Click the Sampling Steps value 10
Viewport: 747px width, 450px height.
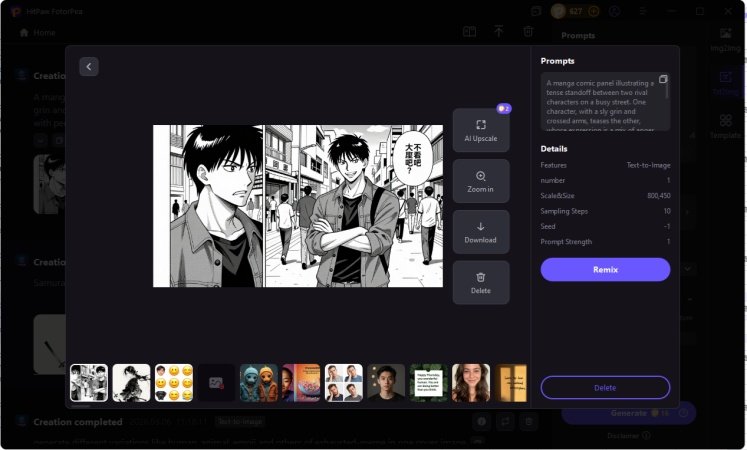point(667,211)
